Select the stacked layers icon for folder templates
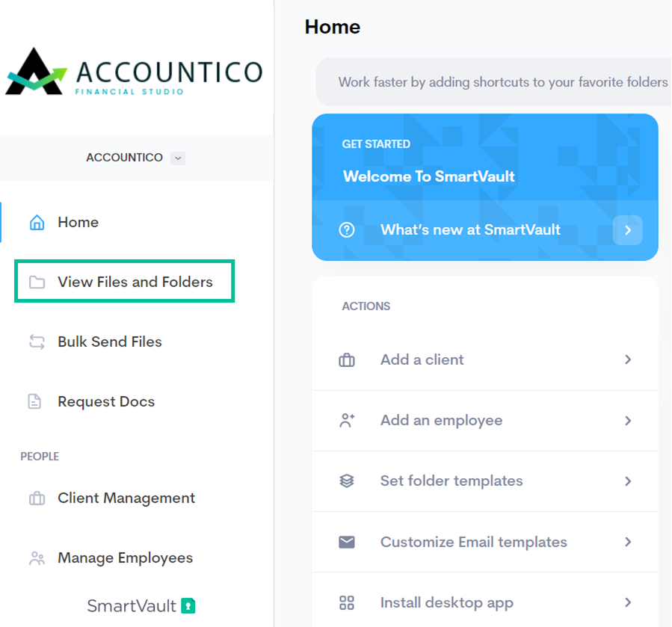The image size is (672, 627). (346, 481)
